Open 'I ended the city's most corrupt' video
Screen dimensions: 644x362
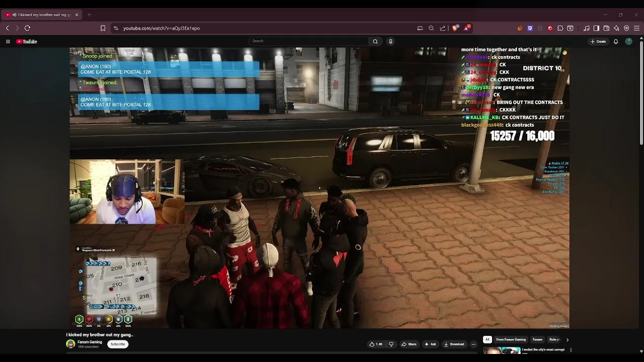point(543,349)
